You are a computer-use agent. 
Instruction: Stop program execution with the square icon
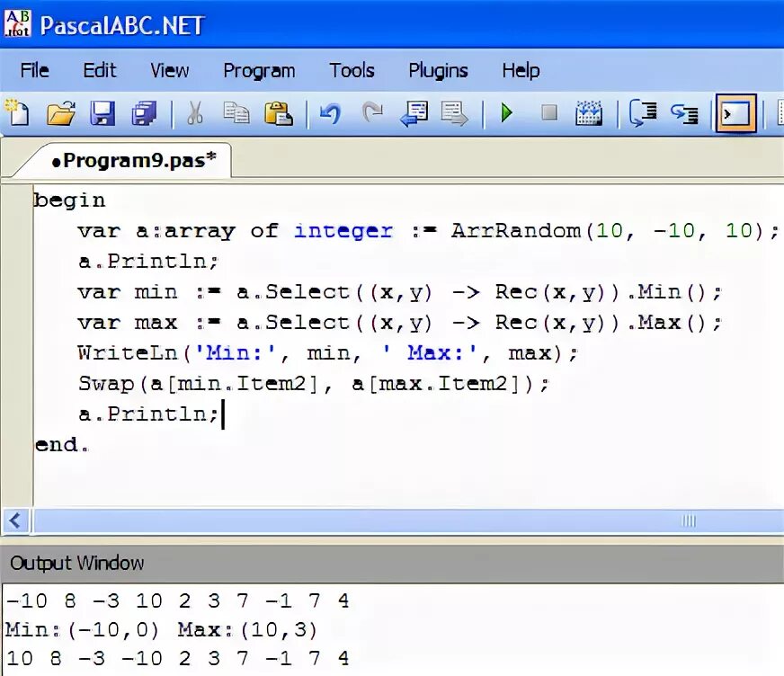pyautogui.click(x=549, y=112)
